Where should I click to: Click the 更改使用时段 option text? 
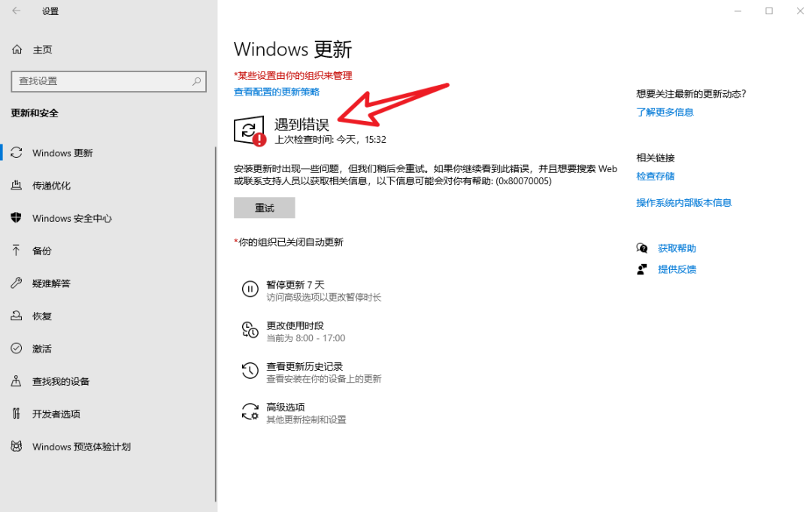click(295, 326)
